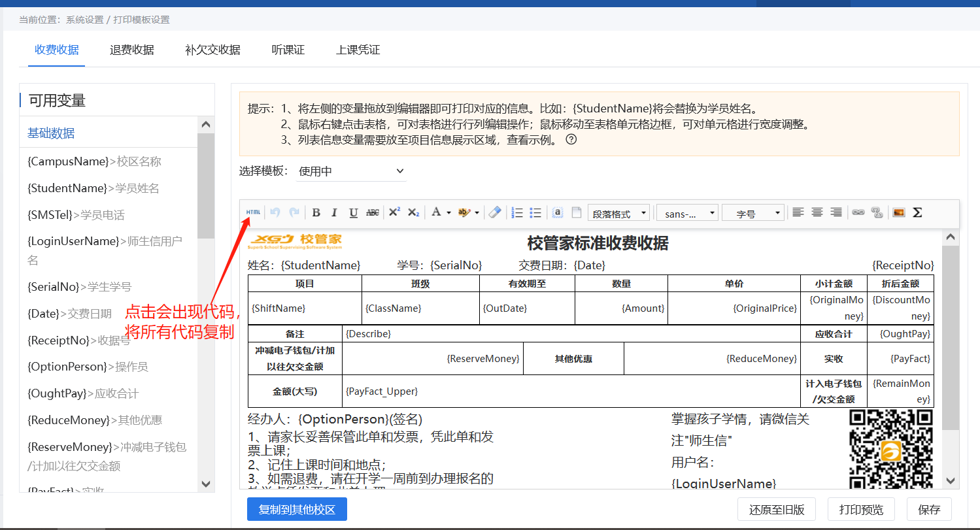Click variable list scrollbar down arrow
Screen dimensions: 980x530
pyautogui.click(x=206, y=484)
